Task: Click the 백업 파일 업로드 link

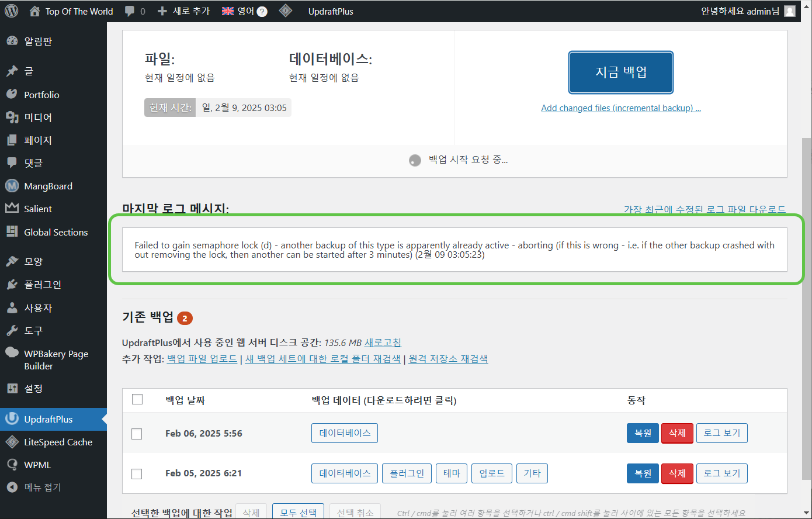Action: 202,359
